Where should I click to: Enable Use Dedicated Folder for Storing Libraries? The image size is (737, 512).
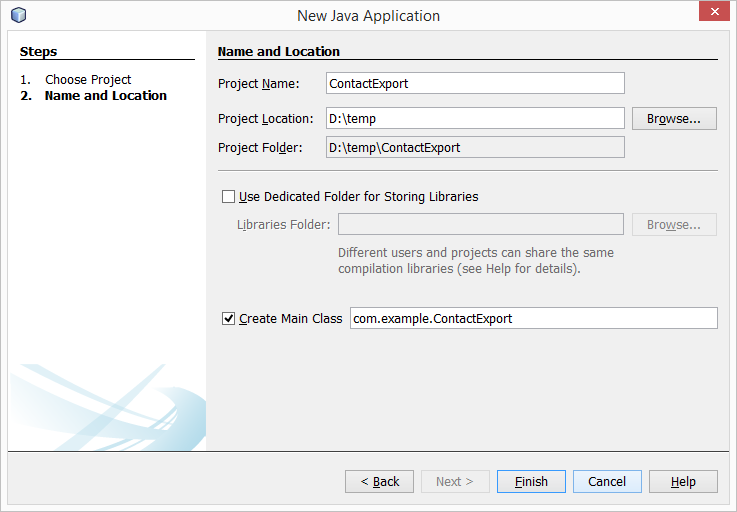pos(228,197)
